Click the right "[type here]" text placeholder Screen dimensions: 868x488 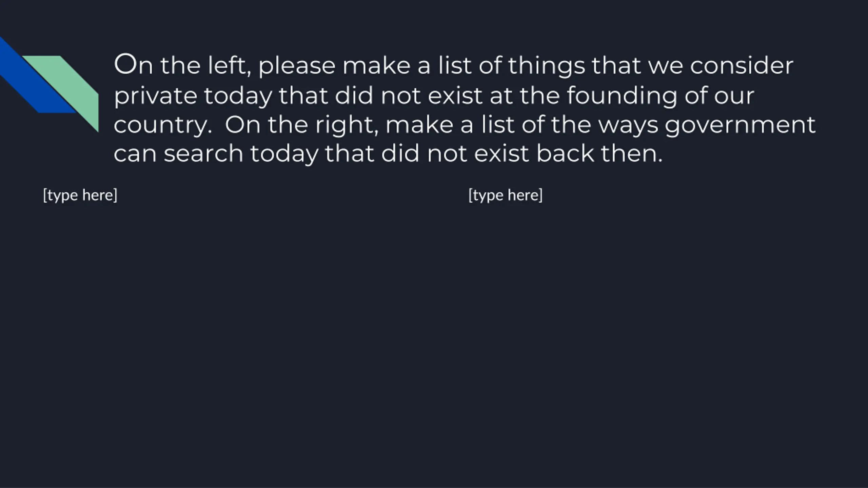point(505,195)
